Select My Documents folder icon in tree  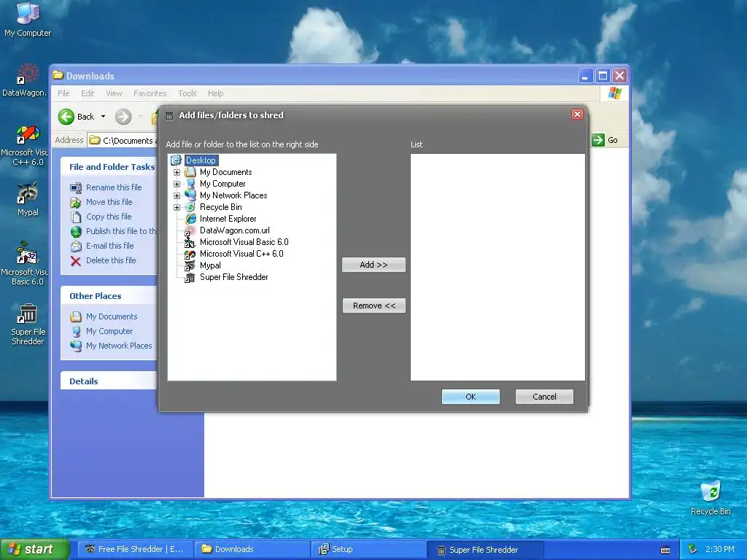[x=190, y=172]
